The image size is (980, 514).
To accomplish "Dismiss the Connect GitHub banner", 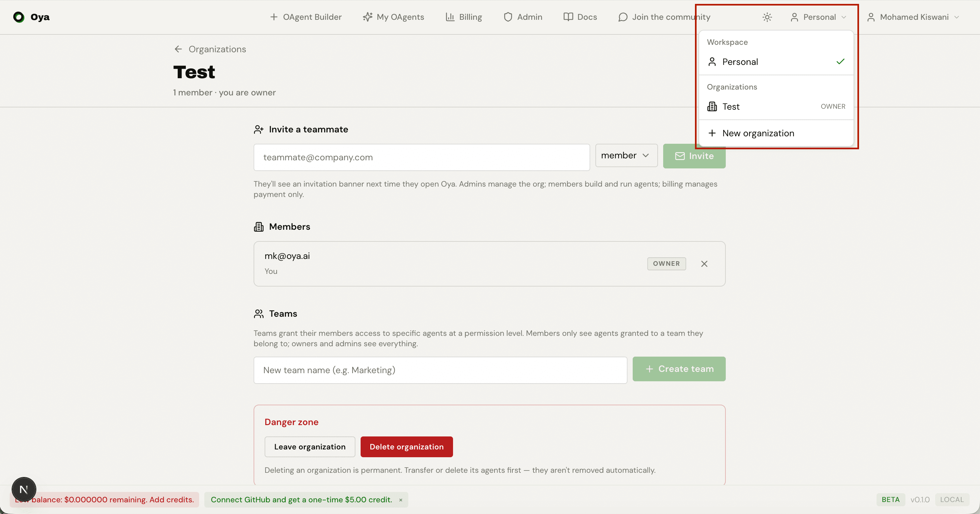I will click(x=400, y=500).
